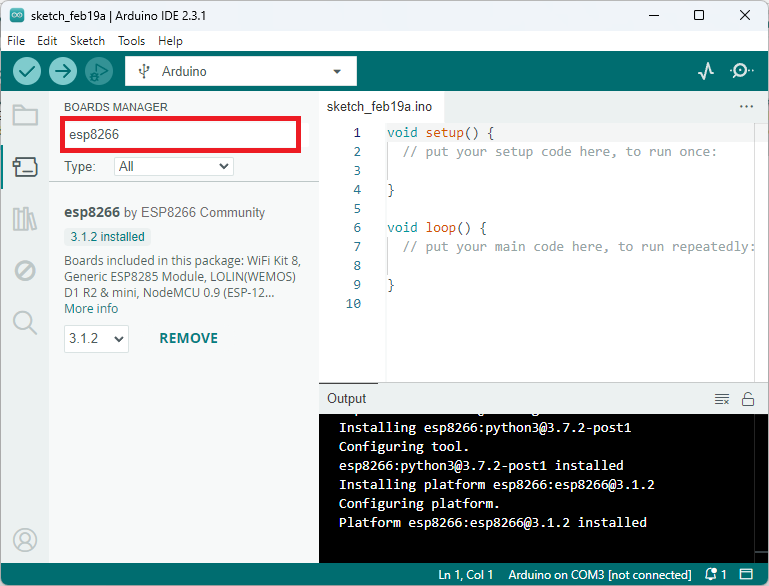Image resolution: width=769 pixels, height=586 pixels.
Task: Click the esp8266 search input field
Action: click(180, 134)
